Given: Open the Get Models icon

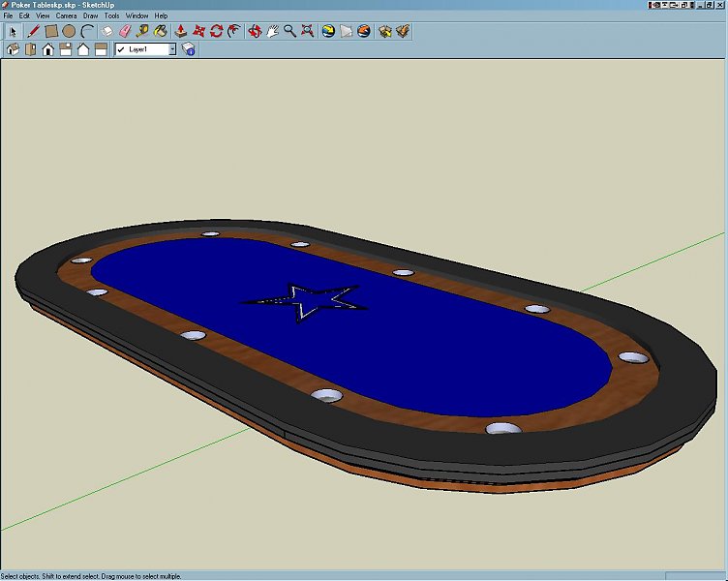Looking at the screenshot, I should pos(385,32).
